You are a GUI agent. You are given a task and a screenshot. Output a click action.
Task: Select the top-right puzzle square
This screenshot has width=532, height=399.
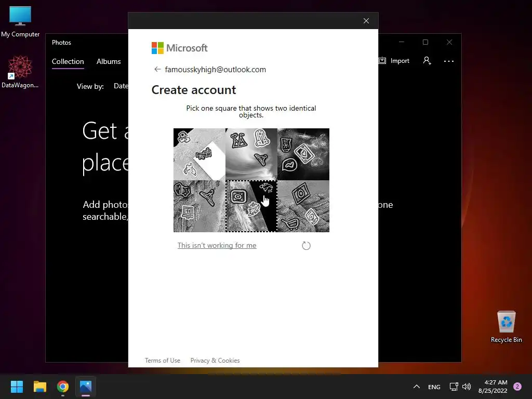tap(303, 154)
